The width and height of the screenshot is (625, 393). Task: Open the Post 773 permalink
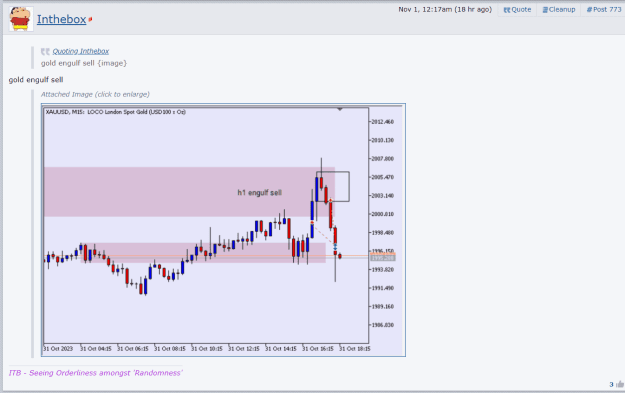pos(603,10)
